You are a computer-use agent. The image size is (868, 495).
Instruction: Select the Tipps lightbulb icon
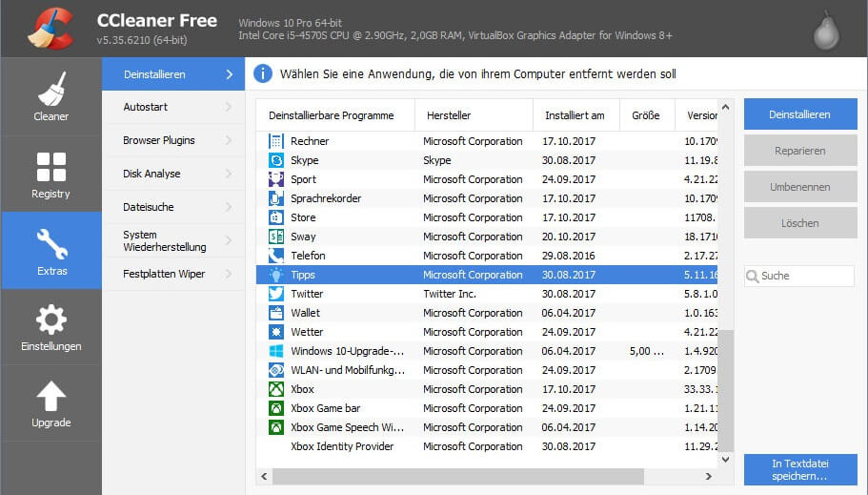275,275
